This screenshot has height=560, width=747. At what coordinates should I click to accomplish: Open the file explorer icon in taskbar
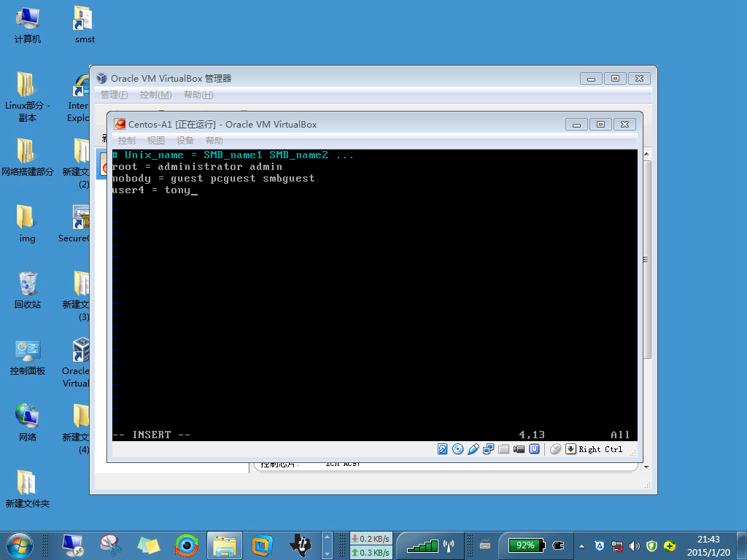pyautogui.click(x=225, y=545)
